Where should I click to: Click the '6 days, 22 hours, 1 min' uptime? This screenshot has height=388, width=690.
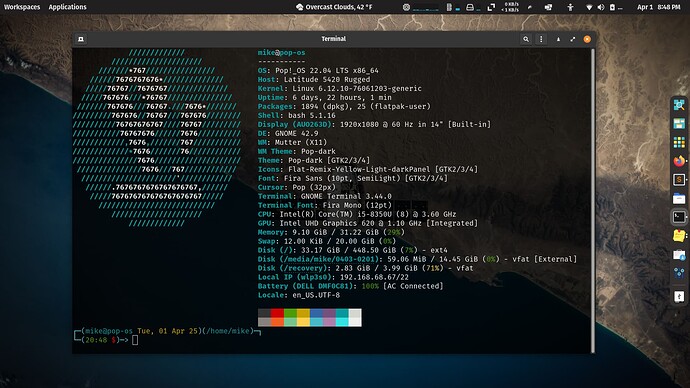click(x=342, y=98)
